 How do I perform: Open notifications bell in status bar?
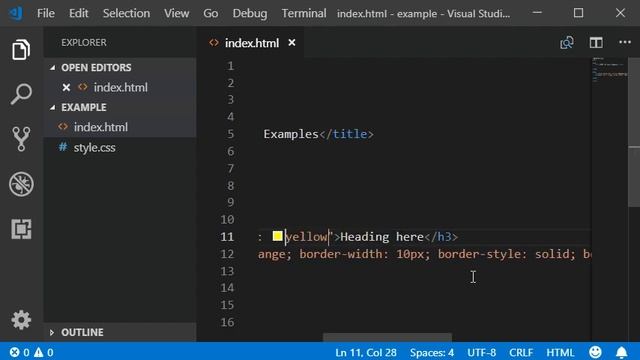click(621, 352)
